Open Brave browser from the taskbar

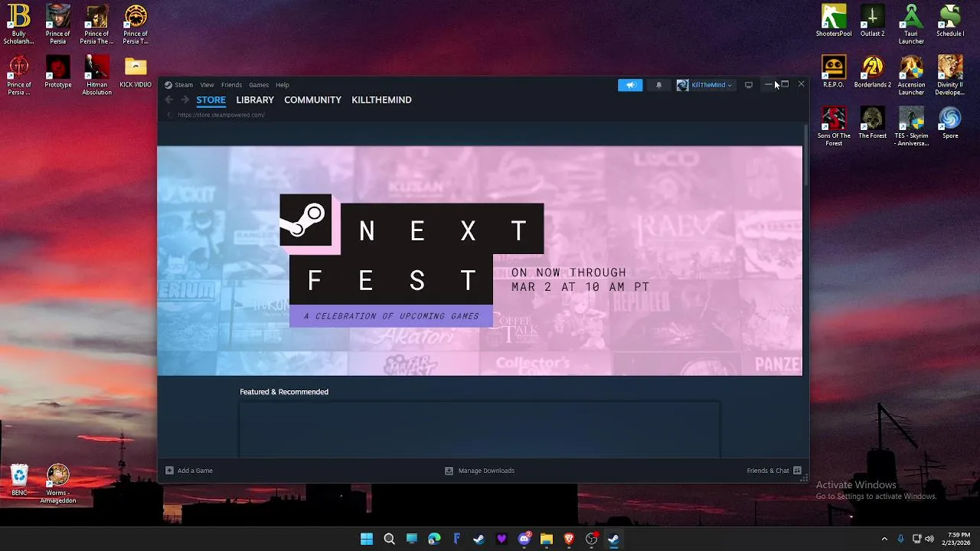point(569,539)
